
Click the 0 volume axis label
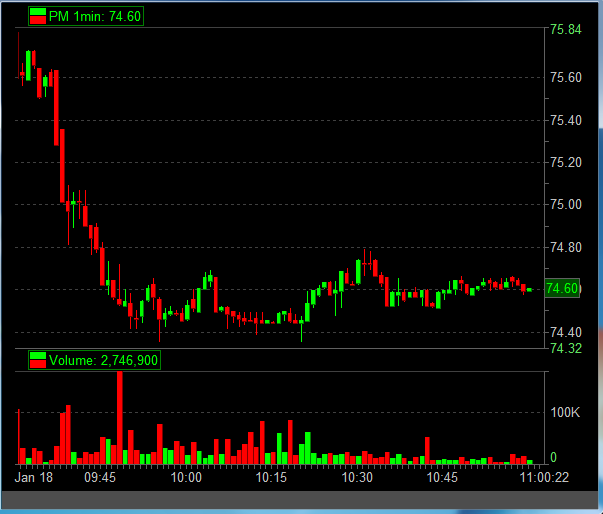click(x=553, y=457)
